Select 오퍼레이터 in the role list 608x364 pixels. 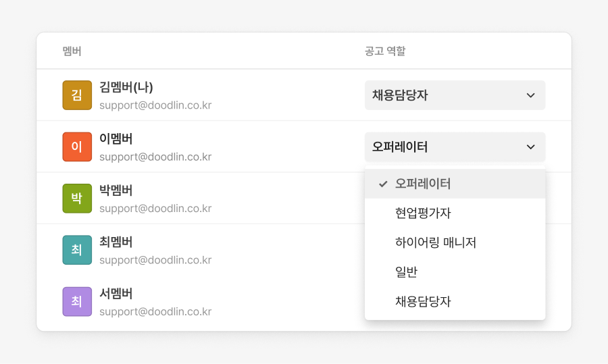coord(423,184)
